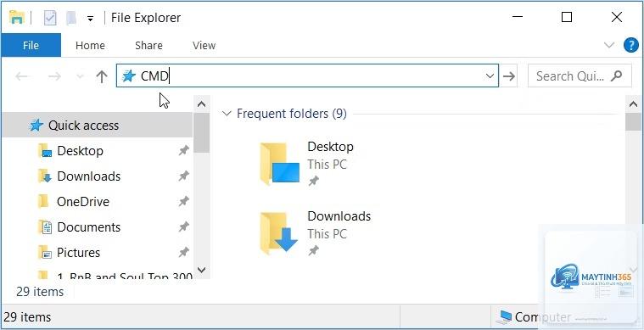This screenshot has height=330, width=644.
Task: Select Downloads in the navigation pane
Action: coord(89,176)
